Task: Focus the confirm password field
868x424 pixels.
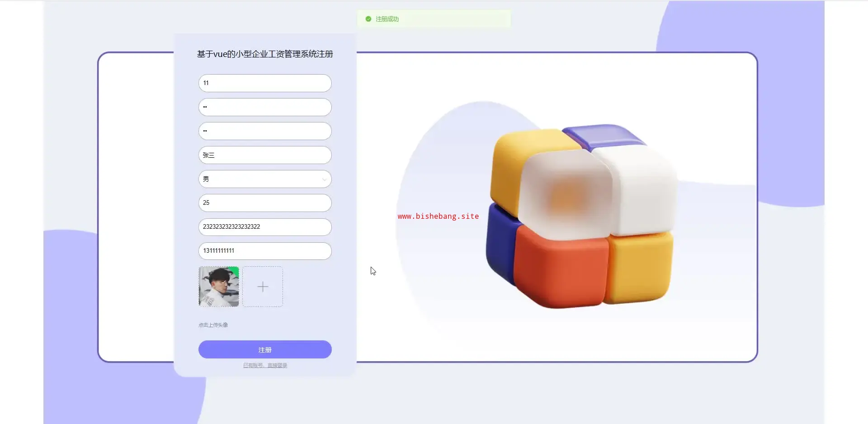Action: coord(265,131)
